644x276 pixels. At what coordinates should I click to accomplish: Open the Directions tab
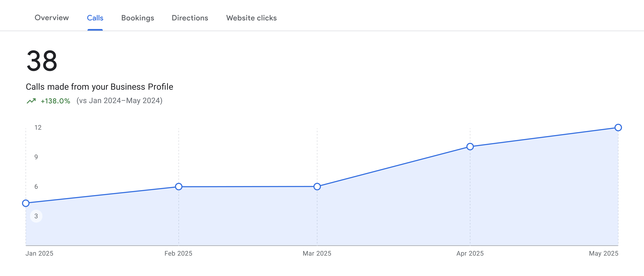coord(190,18)
